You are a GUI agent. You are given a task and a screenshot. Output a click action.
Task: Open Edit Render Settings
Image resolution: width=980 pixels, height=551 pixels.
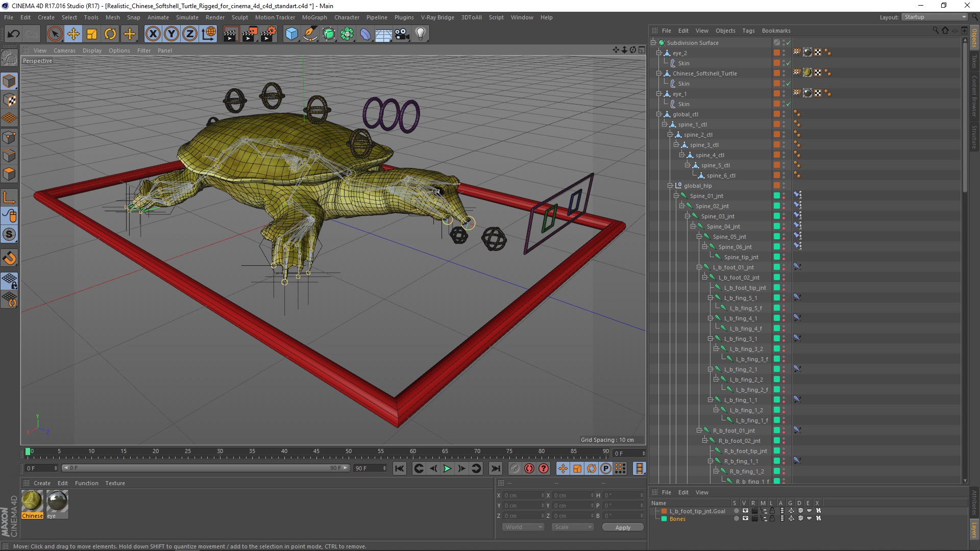point(268,34)
